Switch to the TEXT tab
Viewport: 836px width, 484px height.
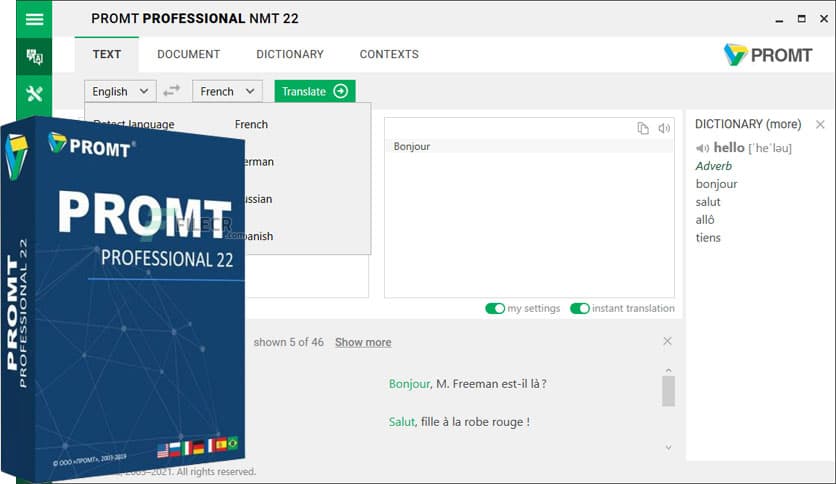point(107,54)
